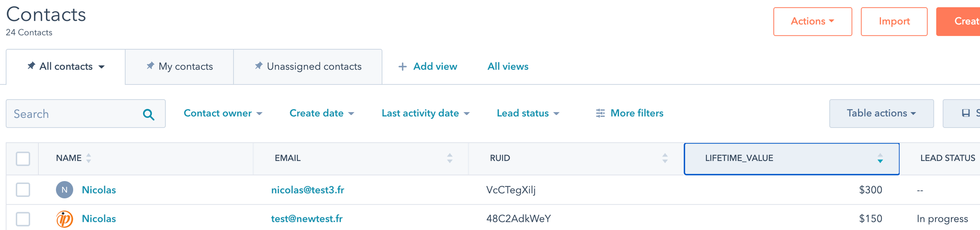Viewport: 980px width, 230px height.
Task: Click the N avatar for Nicolas
Action: click(x=65, y=190)
